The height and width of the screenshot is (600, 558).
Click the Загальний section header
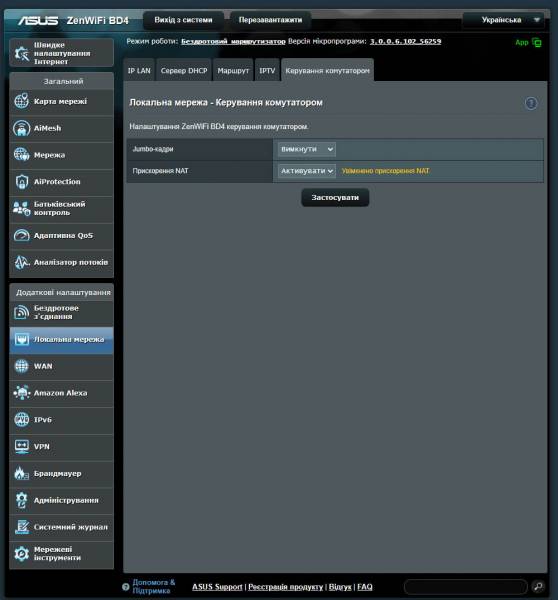63,81
